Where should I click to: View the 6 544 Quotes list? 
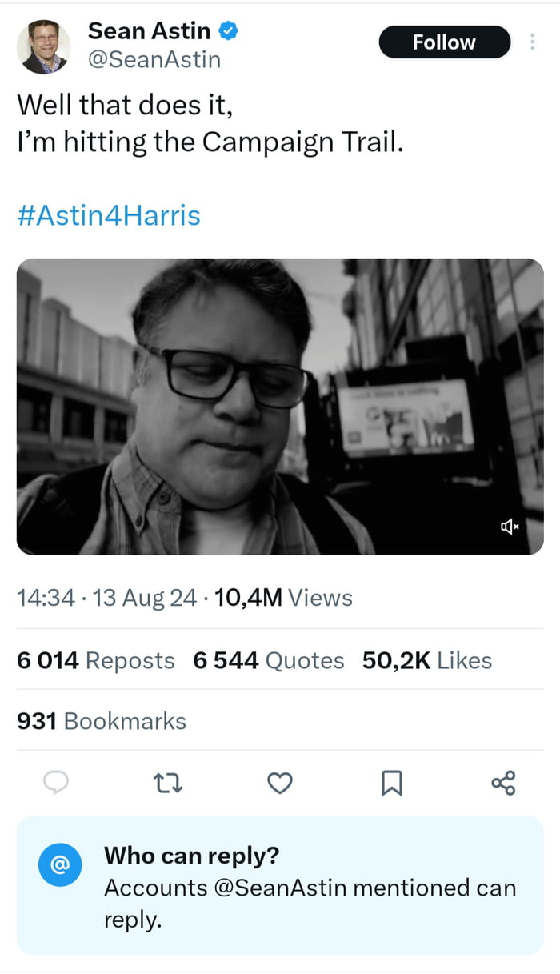click(269, 660)
